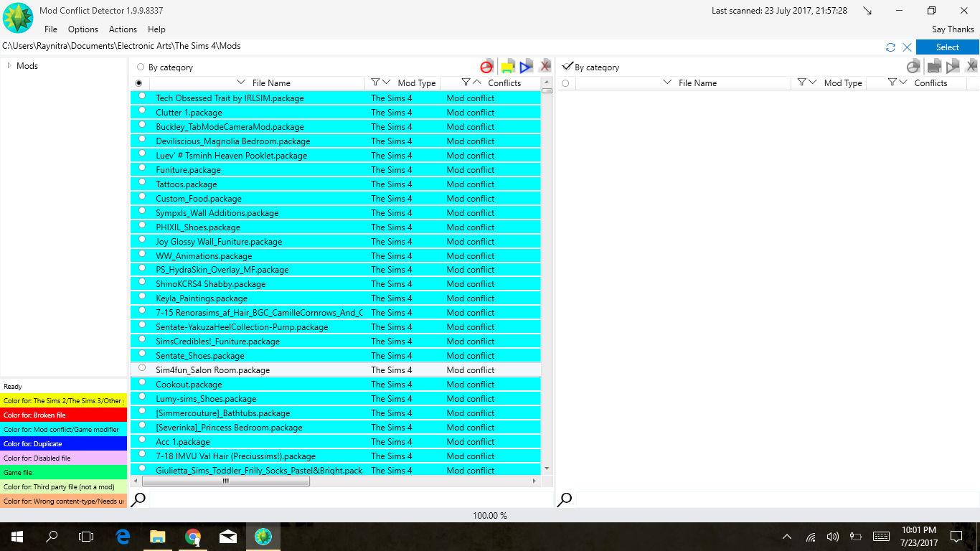Click the Conflicts filter funnel in left panel
The height and width of the screenshot is (551, 980).
(x=466, y=83)
